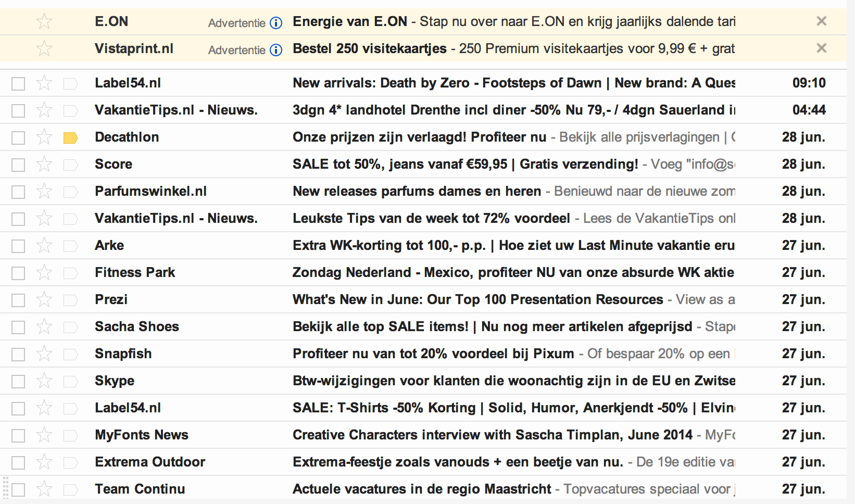Open SALE tot 50% jeans email
855x504 pixels.
pos(514,164)
